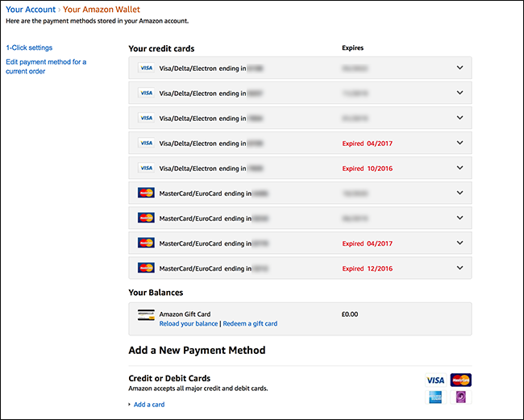This screenshot has width=524, height=420.
Task: Click Visa icon on card expired 04/2017
Action: 146,143
